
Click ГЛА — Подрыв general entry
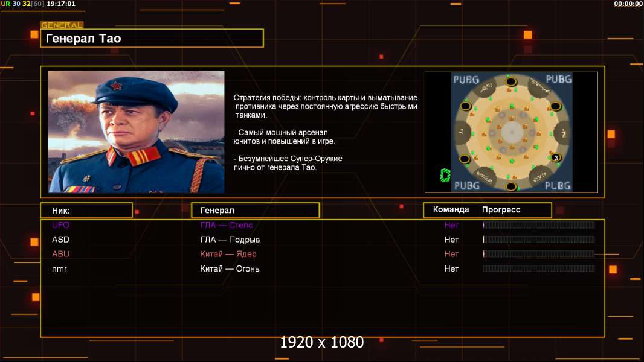230,240
